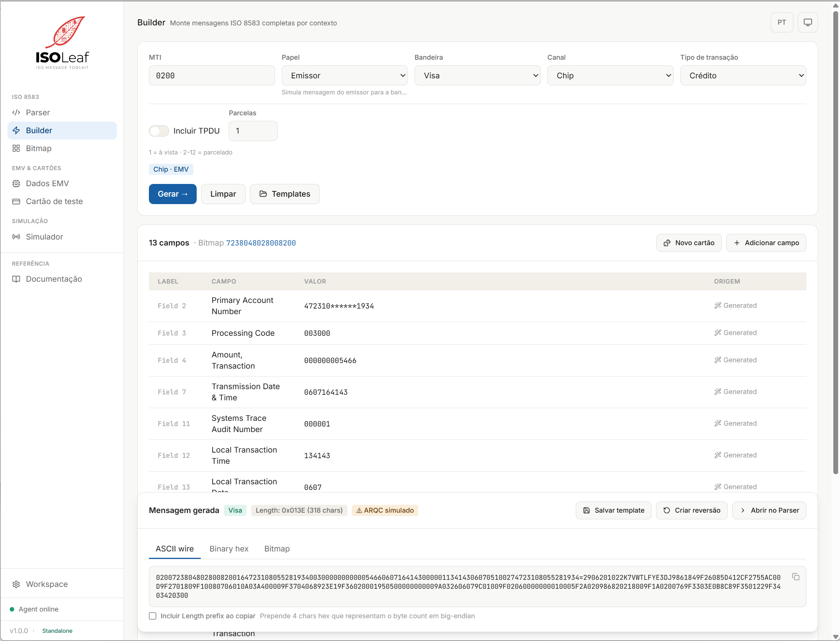Click the Chip · EMV tag
This screenshot has width=840, height=641.
tap(171, 169)
